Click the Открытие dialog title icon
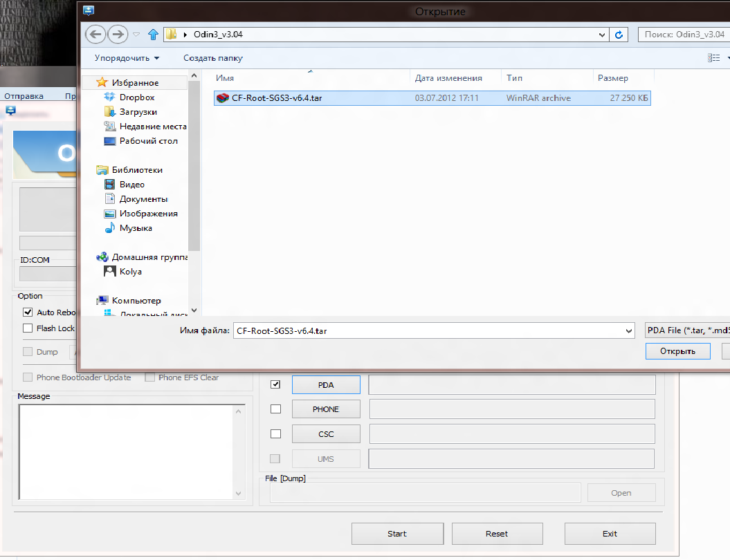This screenshot has height=560, width=730. pos(89,10)
